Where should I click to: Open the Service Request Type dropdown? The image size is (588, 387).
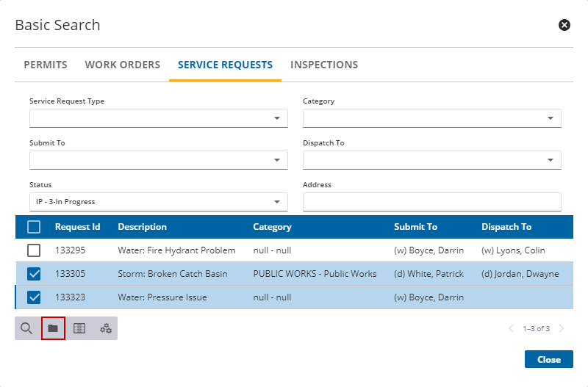pyautogui.click(x=158, y=118)
